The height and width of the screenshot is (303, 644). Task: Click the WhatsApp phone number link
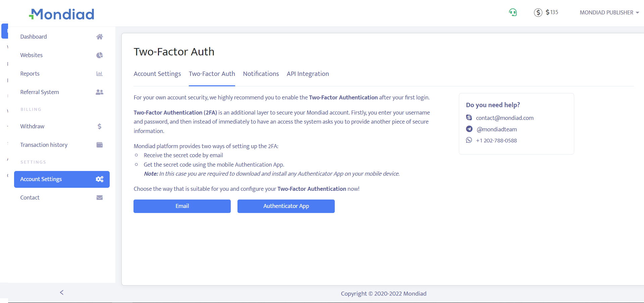point(496,140)
